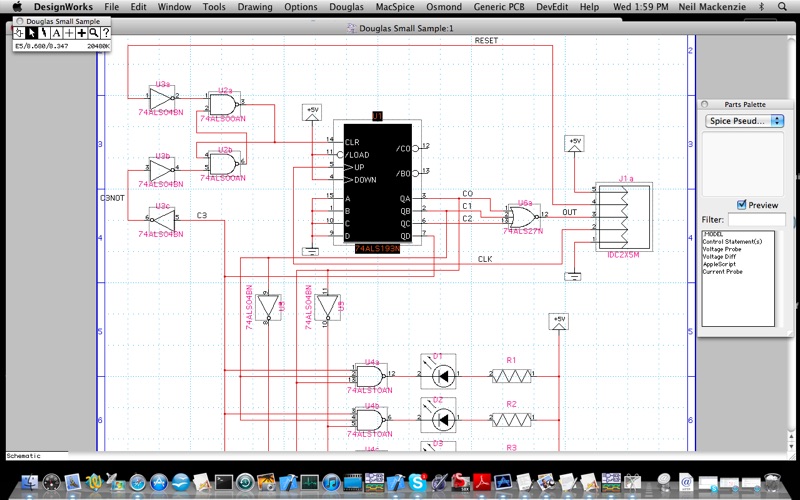Click the OUT signal label
Viewport: 800px width, 500px height.
tap(569, 212)
